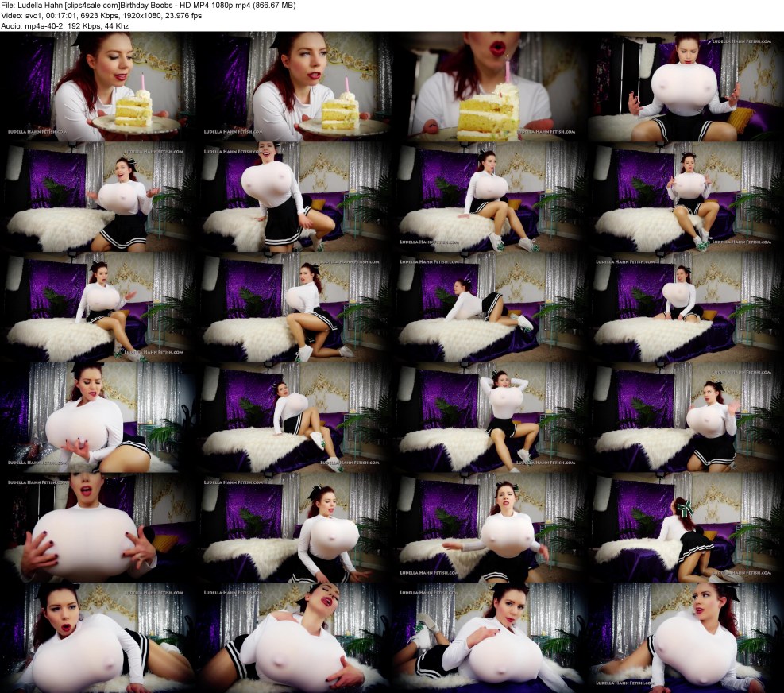Screen dimensions: 784x693
Task: Select the first thumbnail in the bottom row
Action: click(x=98, y=637)
